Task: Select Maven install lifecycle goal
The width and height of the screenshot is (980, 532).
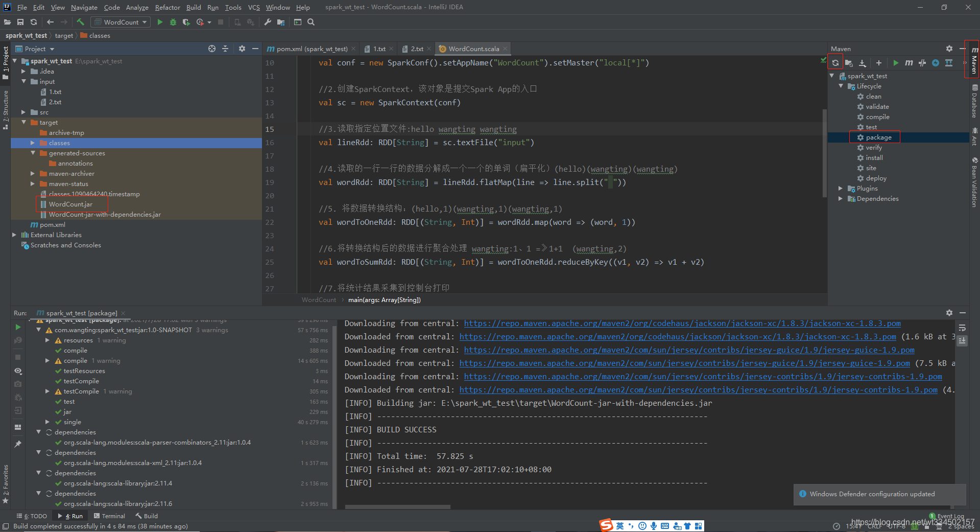Action: coord(874,158)
